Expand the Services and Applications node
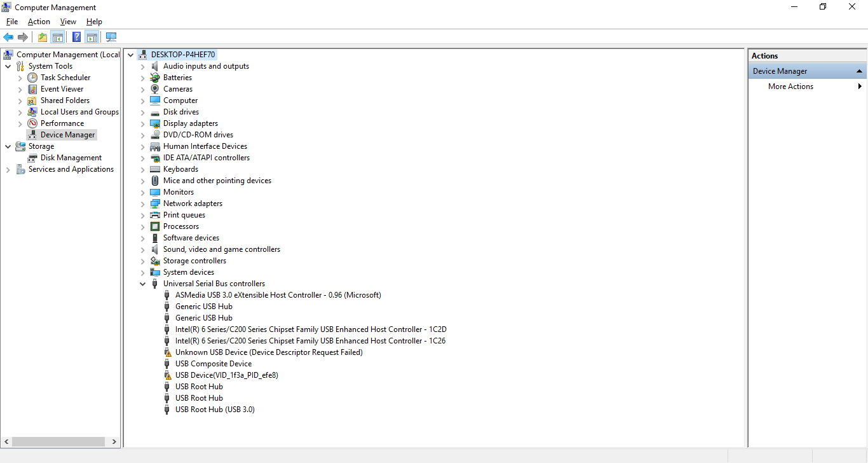The width and height of the screenshot is (868, 463). [x=8, y=169]
